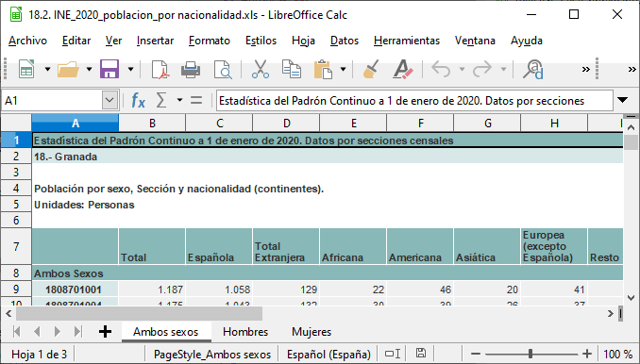Toggle the Print Preview icon
Screen dimensions: 640x364
pyautogui.click(x=223, y=69)
